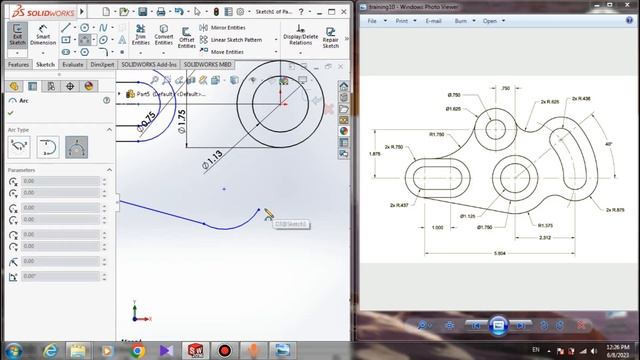Viewport: 640px width, 360px height.
Task: Click Save icon in SolidWorks toolbar
Action: coord(142,11)
